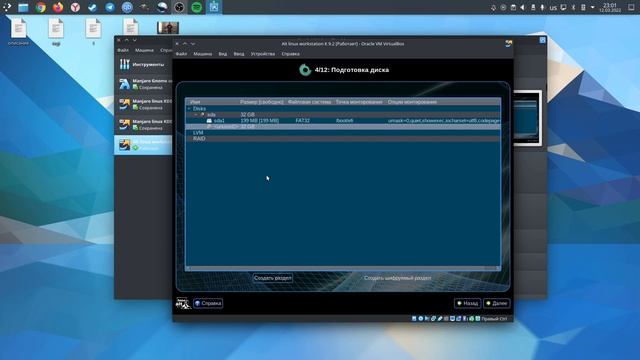640x360 pixels.
Task: Select the photo thumbnail on the desktop
Action: 168,28
